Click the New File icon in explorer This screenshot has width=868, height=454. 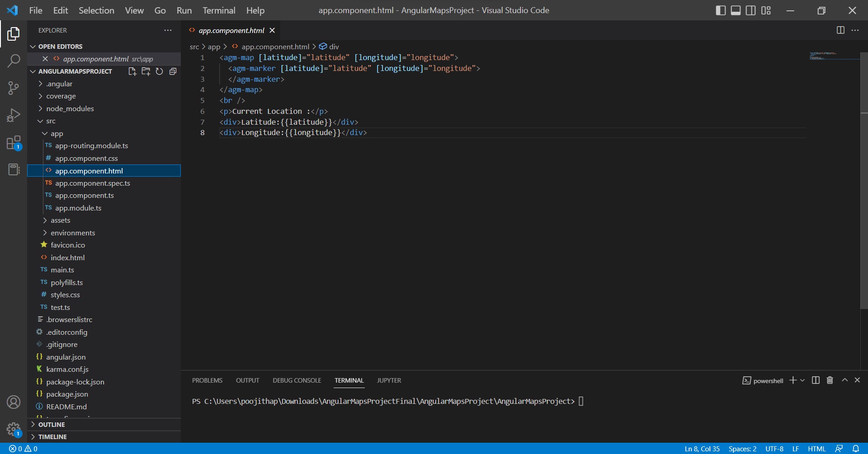[132, 71]
